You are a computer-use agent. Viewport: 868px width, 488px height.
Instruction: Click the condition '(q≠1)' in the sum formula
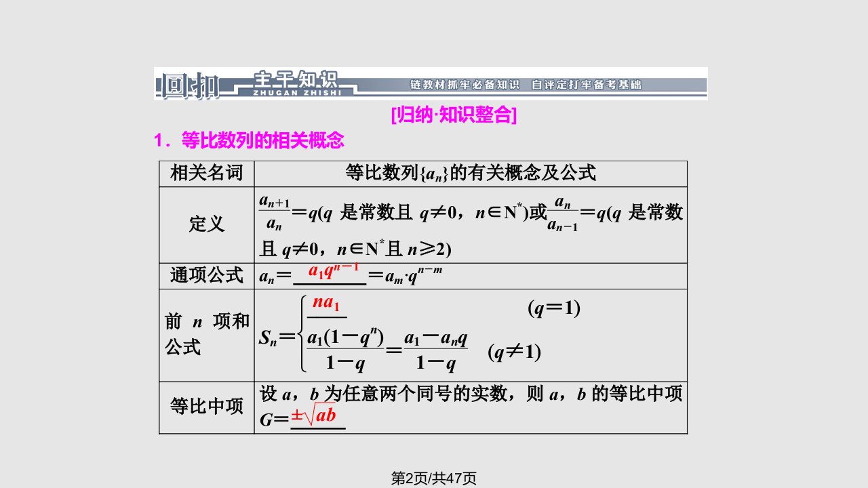[x=514, y=352]
